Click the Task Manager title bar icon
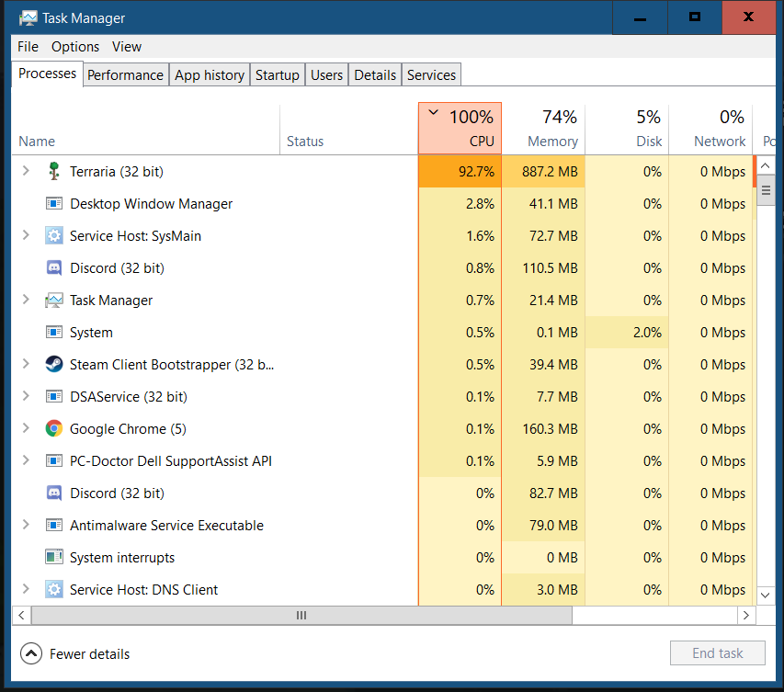 (x=28, y=18)
